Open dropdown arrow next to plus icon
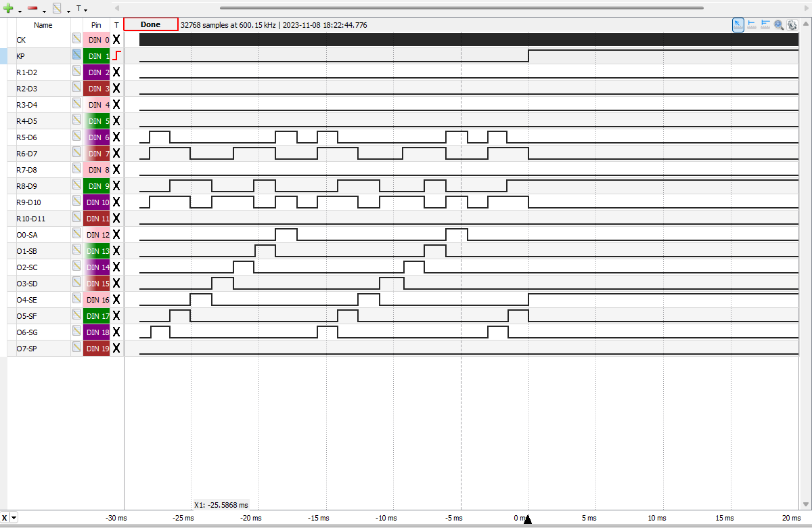 tap(20, 11)
